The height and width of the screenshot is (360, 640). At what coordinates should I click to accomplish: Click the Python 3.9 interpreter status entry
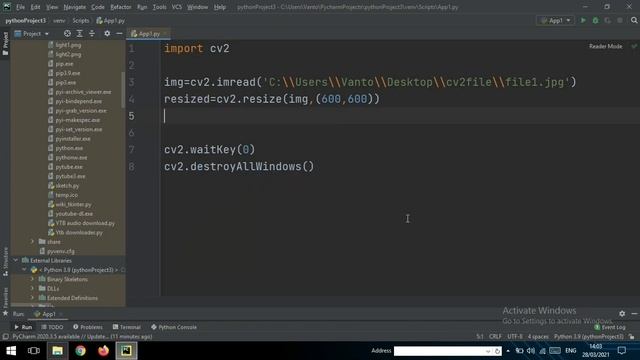589,337
